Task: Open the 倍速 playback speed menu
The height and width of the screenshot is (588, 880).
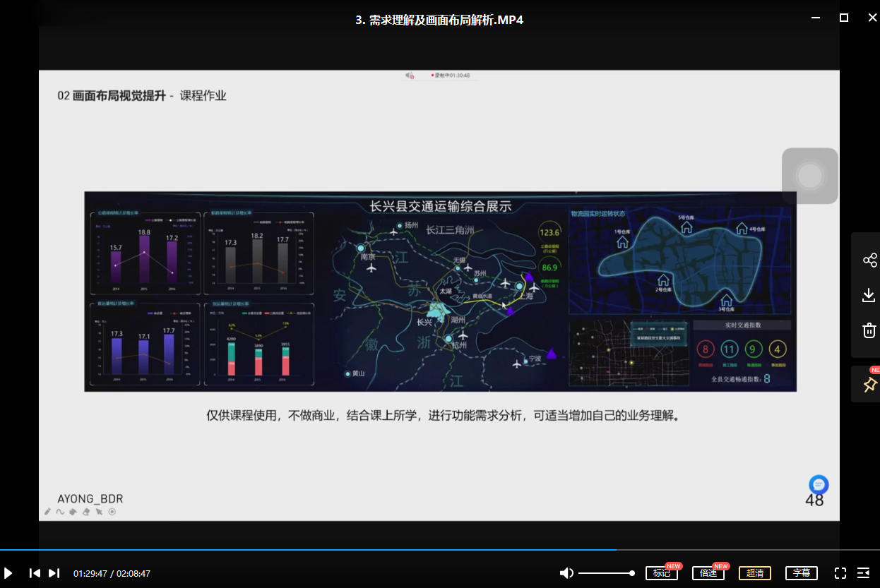Action: point(708,573)
